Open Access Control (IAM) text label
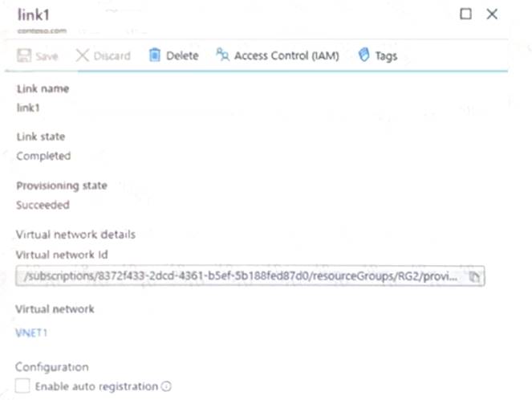Image resolution: width=532 pixels, height=400 pixels. point(286,55)
